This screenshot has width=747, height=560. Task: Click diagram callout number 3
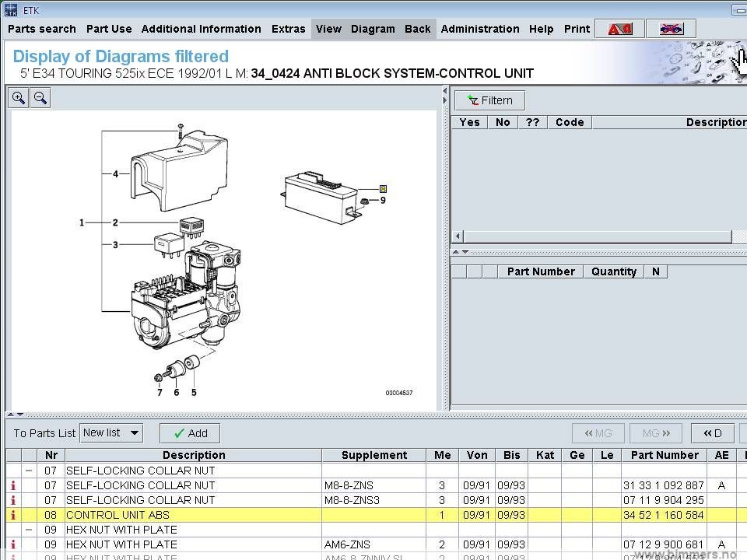pyautogui.click(x=115, y=245)
